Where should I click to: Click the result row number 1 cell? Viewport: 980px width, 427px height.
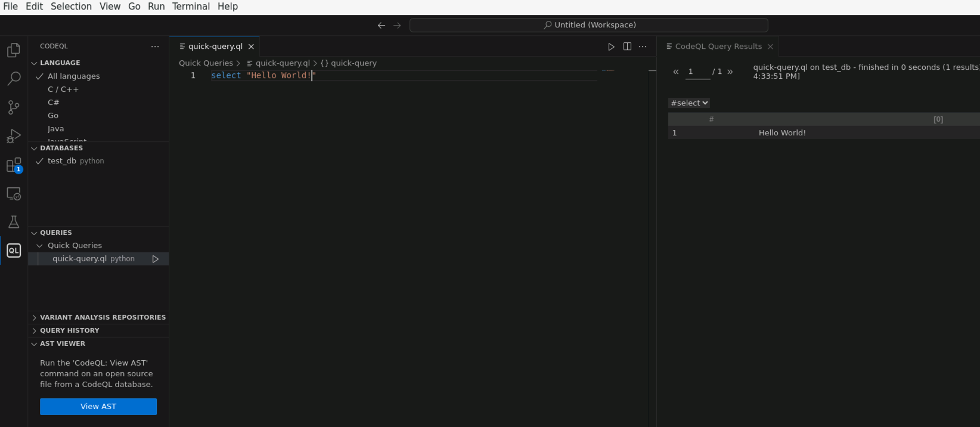(x=675, y=133)
